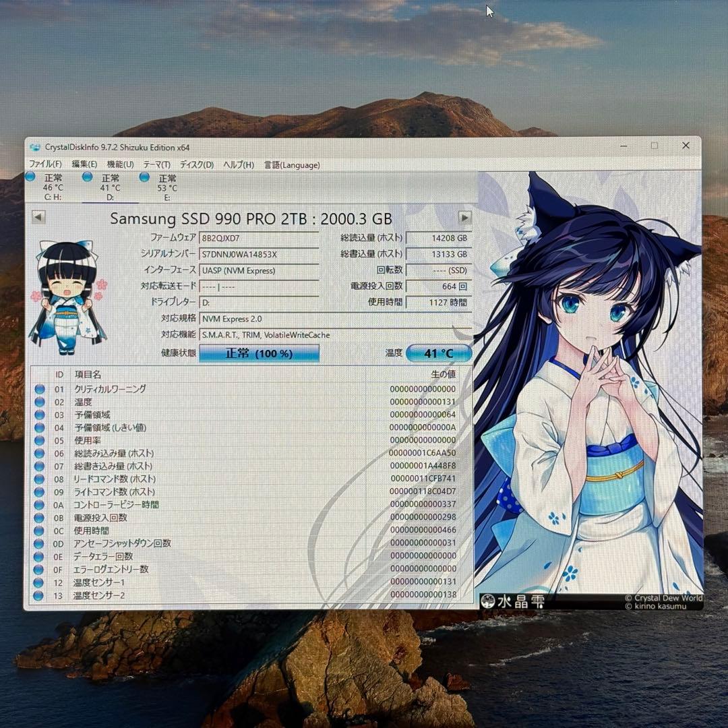
Task: Click status icon of クリティカルワーニング row
Action: tap(40, 389)
